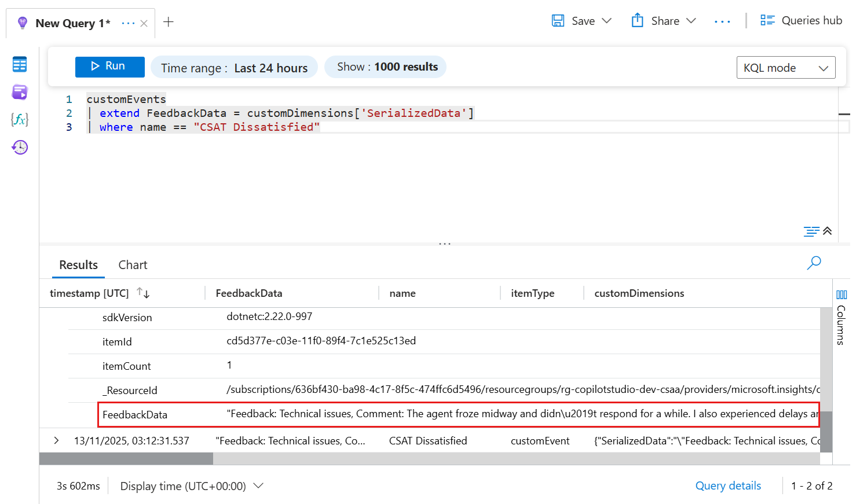This screenshot has height=504, width=867.
Task: Click the search icon in the Results pane
Action: click(x=814, y=263)
